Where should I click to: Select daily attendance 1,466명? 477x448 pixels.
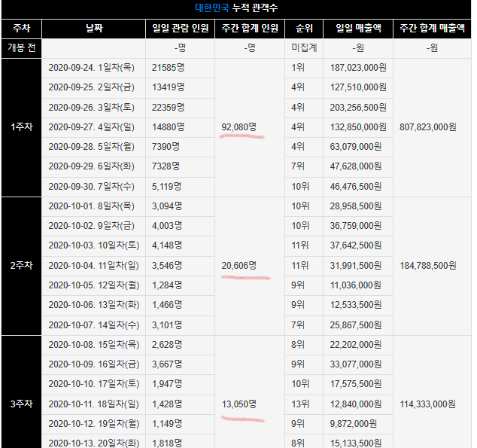click(x=167, y=305)
